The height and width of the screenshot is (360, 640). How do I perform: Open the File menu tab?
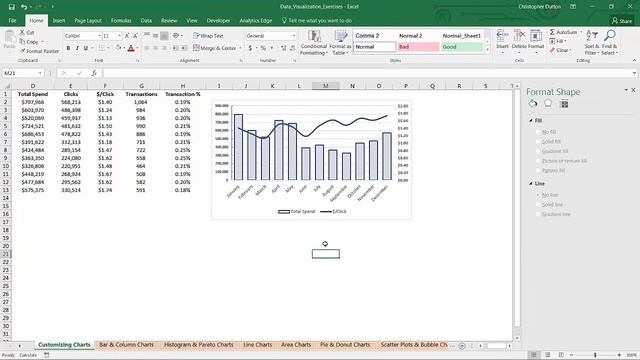(x=12, y=20)
